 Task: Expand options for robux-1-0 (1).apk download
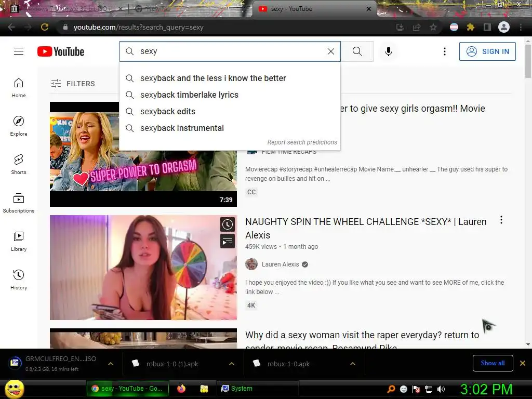click(x=232, y=364)
